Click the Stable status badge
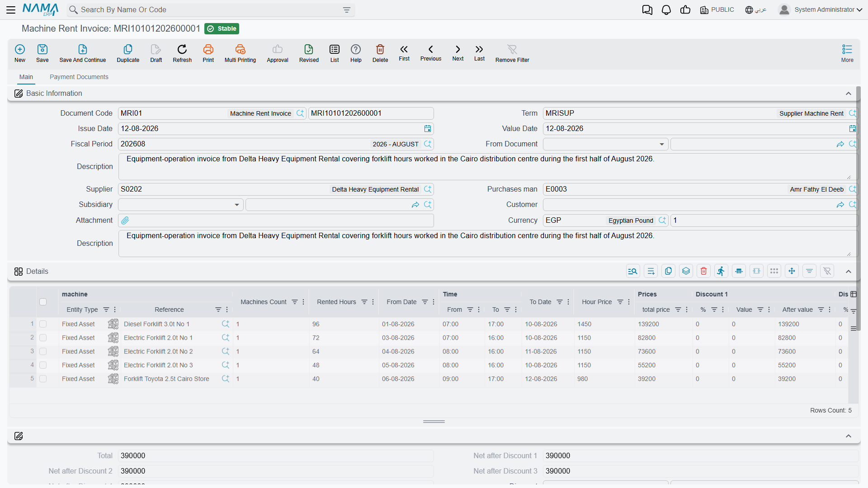The width and height of the screenshot is (868, 488). [x=222, y=28]
